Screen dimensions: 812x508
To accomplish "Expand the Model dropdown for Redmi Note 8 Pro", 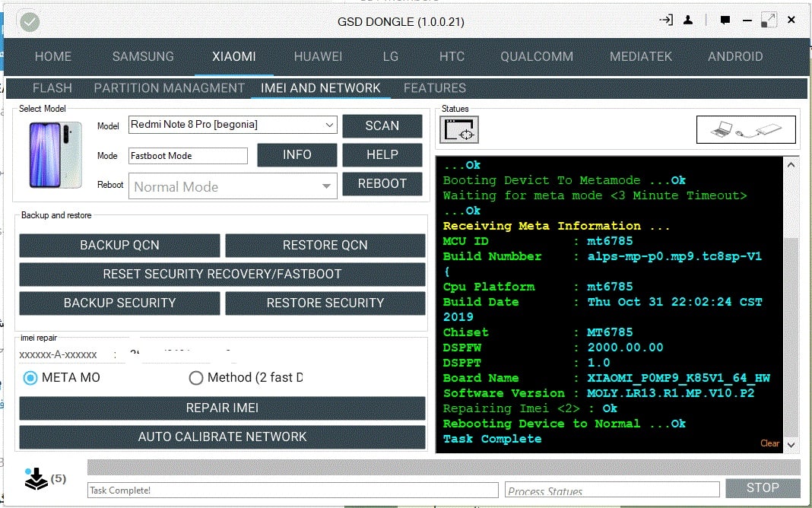I will click(x=329, y=125).
